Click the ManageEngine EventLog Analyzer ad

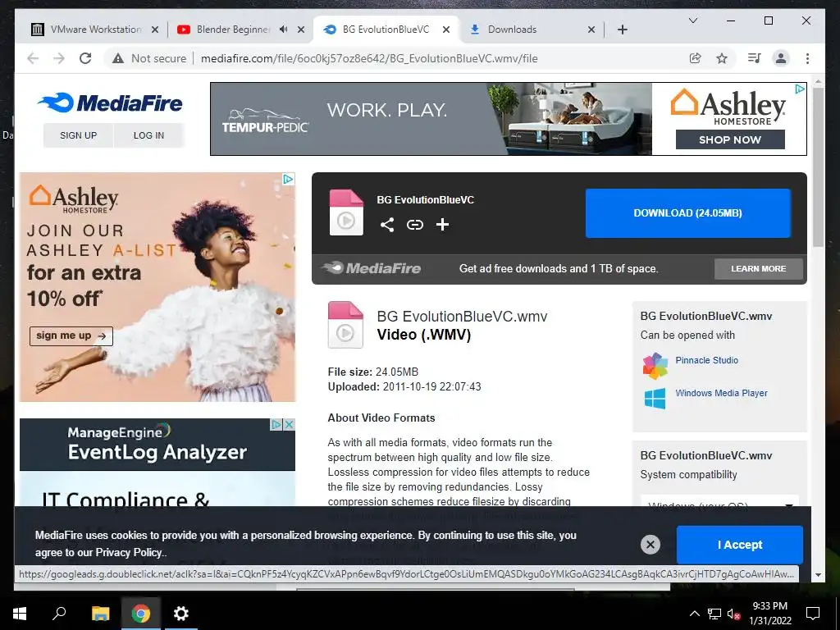157,462
